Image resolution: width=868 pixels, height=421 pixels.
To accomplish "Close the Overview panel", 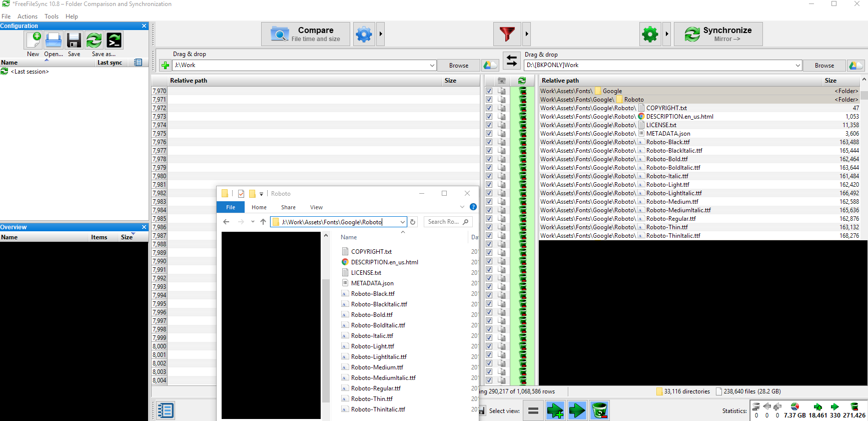I will (144, 227).
